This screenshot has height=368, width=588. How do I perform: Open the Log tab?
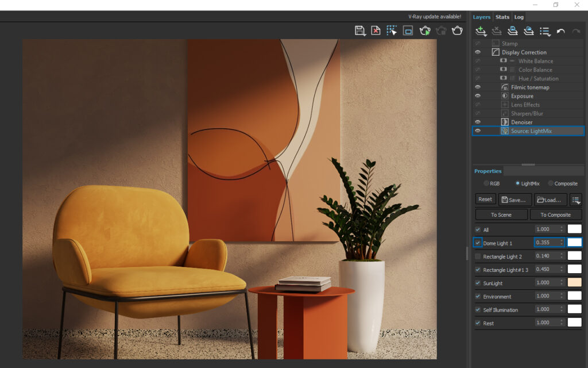(519, 17)
